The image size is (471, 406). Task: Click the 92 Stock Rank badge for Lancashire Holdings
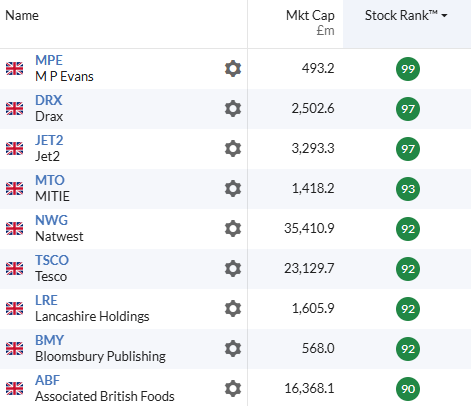[x=408, y=309]
